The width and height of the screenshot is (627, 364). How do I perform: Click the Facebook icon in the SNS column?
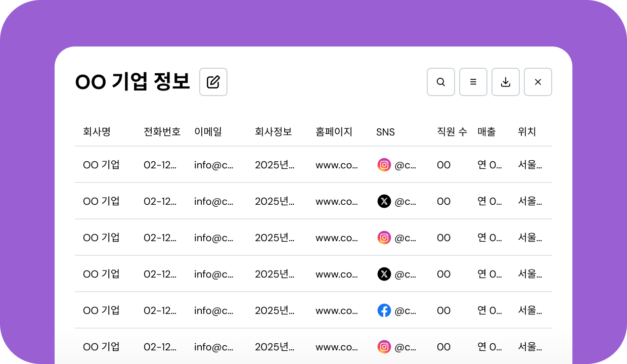coord(384,310)
